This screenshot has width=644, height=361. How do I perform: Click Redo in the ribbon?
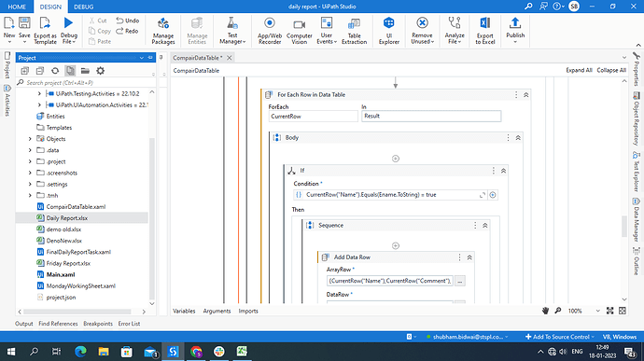127,31
